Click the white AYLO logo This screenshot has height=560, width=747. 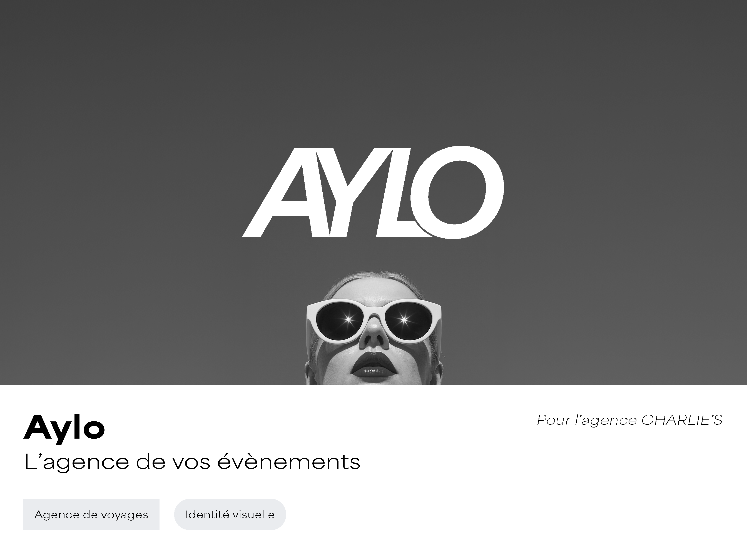pos(373,192)
